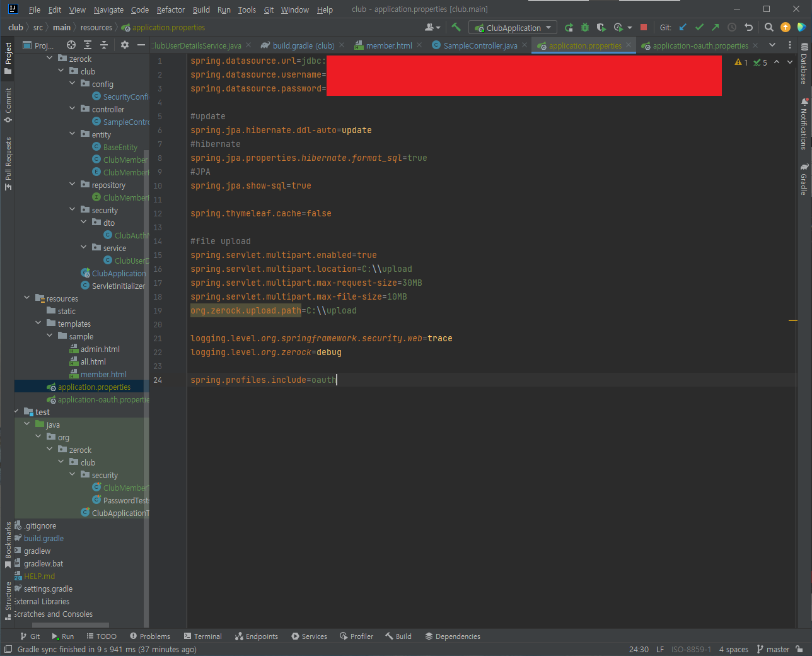Run ClubApplication with coverage
The width and height of the screenshot is (812, 656).
pyautogui.click(x=601, y=27)
